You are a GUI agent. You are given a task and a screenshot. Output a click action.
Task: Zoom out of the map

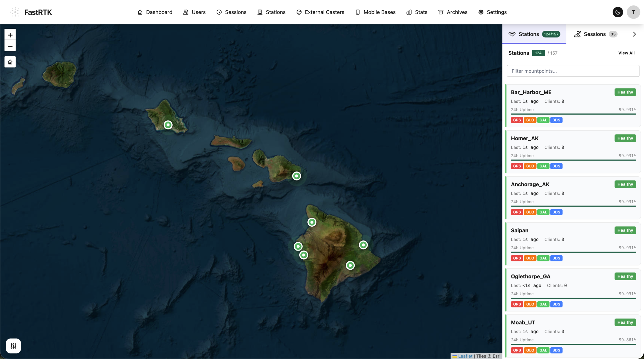[x=10, y=46]
